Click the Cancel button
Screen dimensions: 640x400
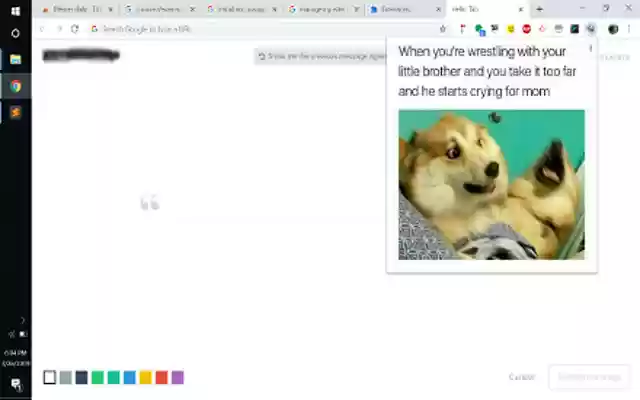pyautogui.click(x=522, y=377)
